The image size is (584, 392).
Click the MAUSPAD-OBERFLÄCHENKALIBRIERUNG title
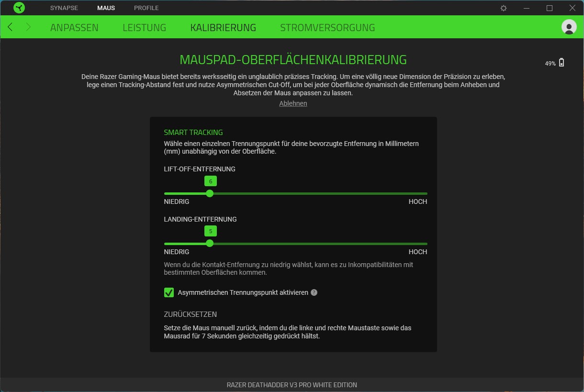pyautogui.click(x=293, y=60)
